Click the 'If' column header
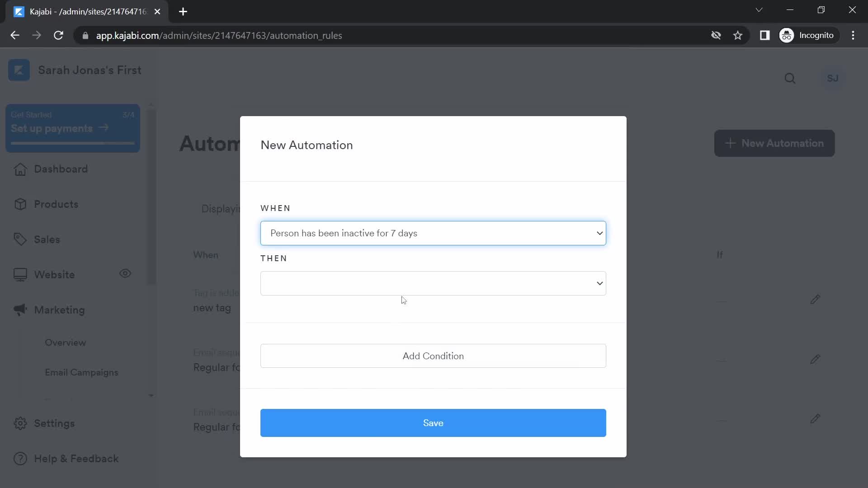Screen dimensions: 868x488 click(x=720, y=255)
